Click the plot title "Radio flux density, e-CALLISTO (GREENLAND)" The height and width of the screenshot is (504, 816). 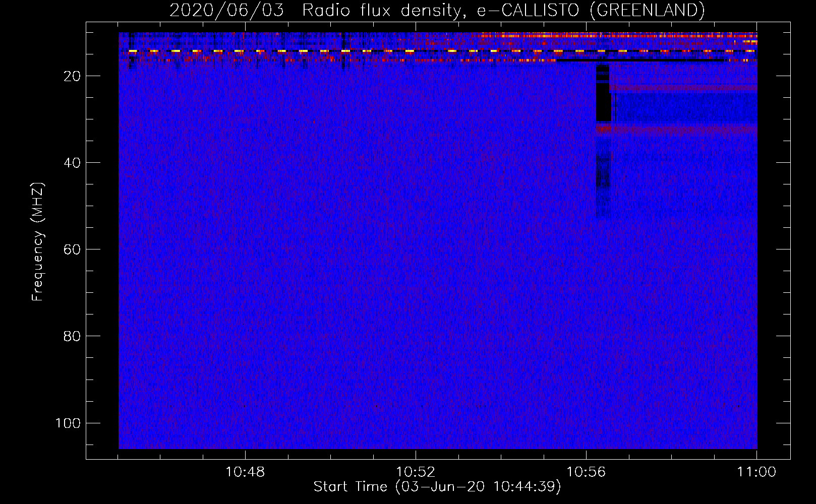(x=503, y=11)
